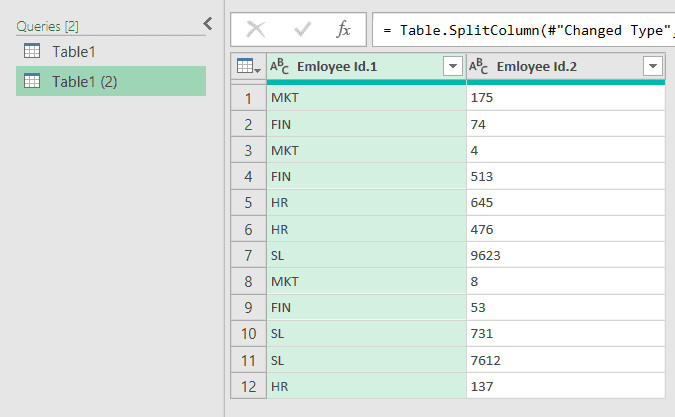Collapse the Queries pane
This screenshot has height=417, width=675.
[207, 24]
